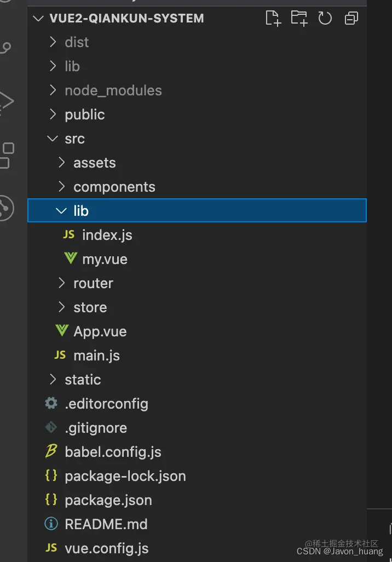Refresh the Explorer file tree

325,19
